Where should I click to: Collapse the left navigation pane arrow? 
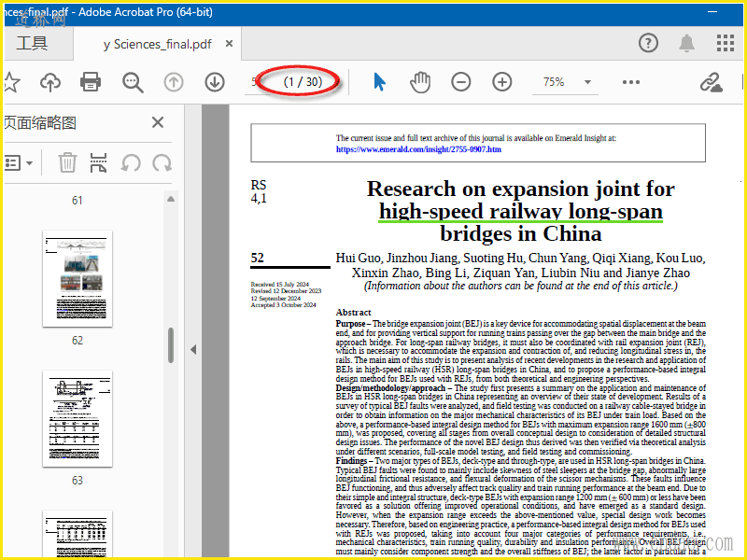[193, 349]
